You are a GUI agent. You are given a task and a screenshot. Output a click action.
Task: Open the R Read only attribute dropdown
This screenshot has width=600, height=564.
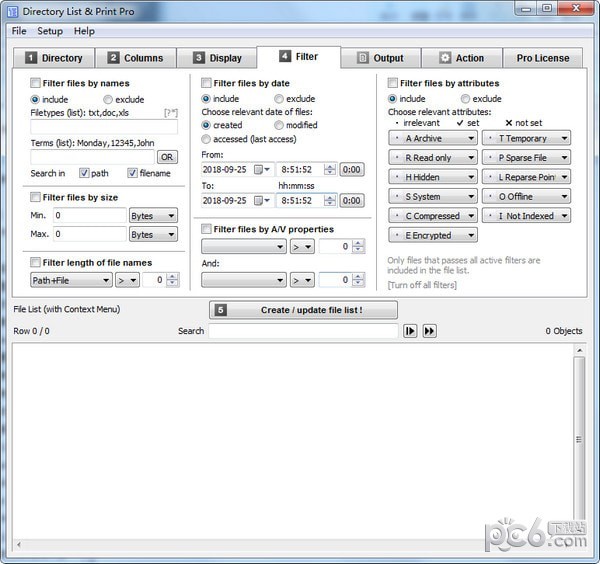pyautogui.click(x=433, y=157)
